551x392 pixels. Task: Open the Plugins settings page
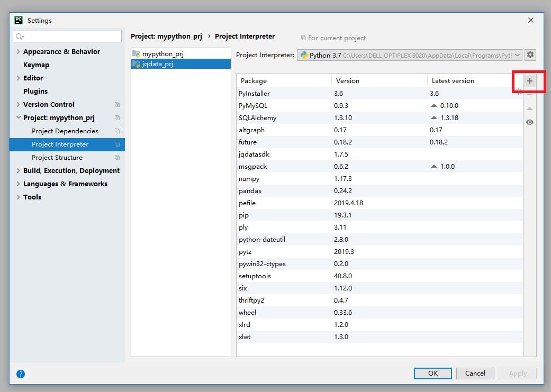point(35,92)
